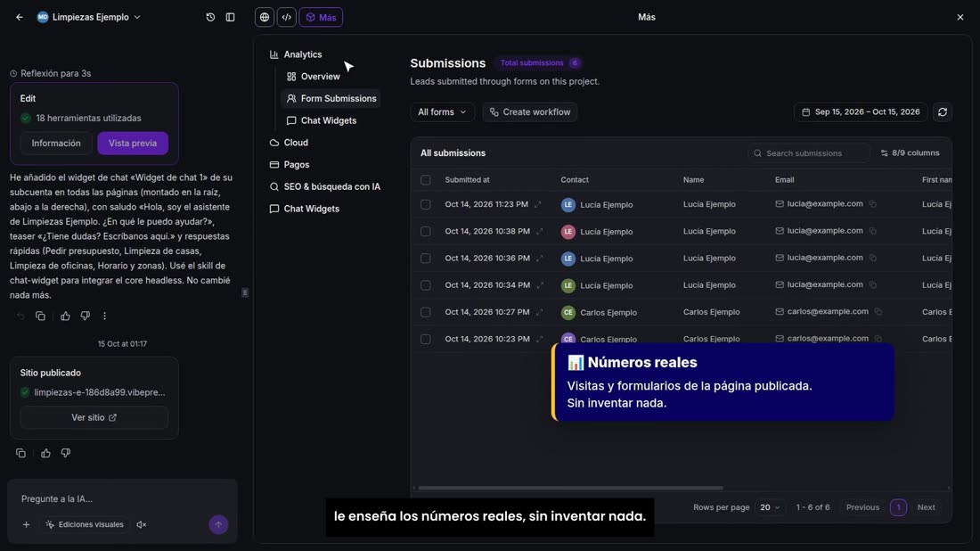Open SEO & búsqueda con IA

point(325,186)
